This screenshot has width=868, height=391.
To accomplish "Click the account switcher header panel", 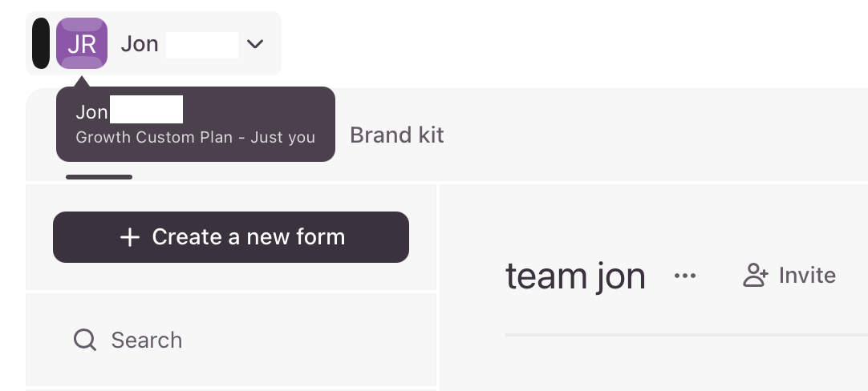I will 153,43.
